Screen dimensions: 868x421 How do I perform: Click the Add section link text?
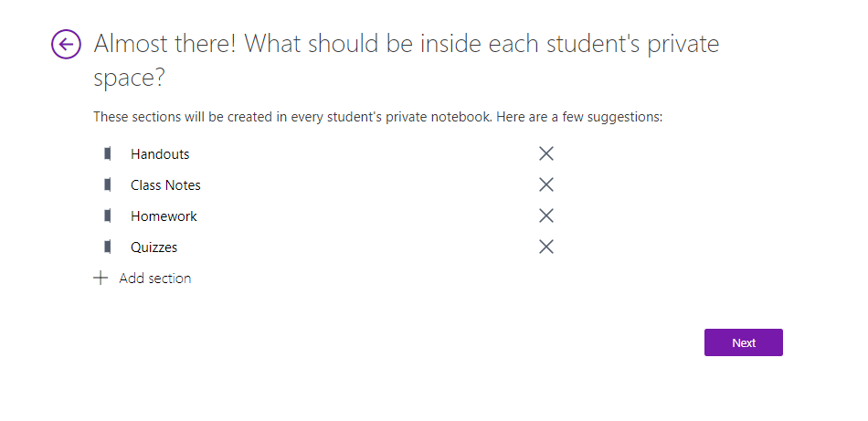(x=155, y=278)
